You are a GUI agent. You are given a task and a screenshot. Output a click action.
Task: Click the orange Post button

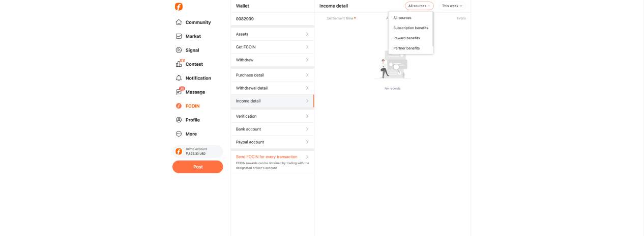197,167
